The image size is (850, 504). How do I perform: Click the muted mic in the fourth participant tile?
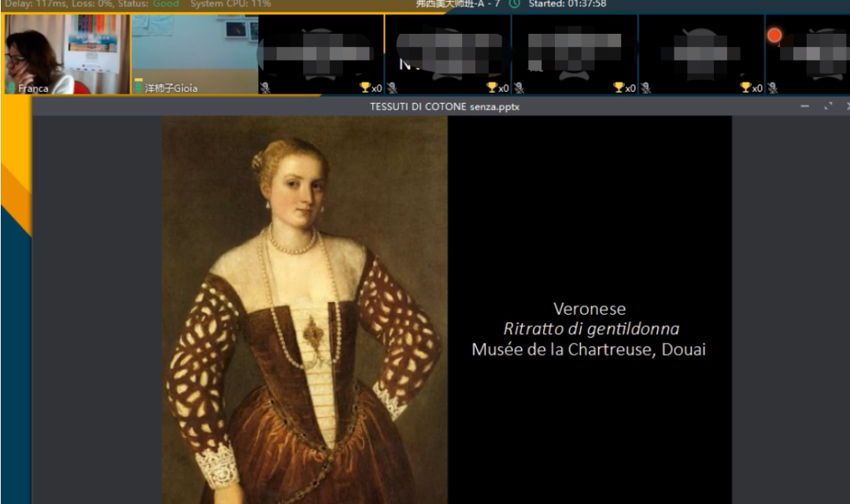pos(392,88)
